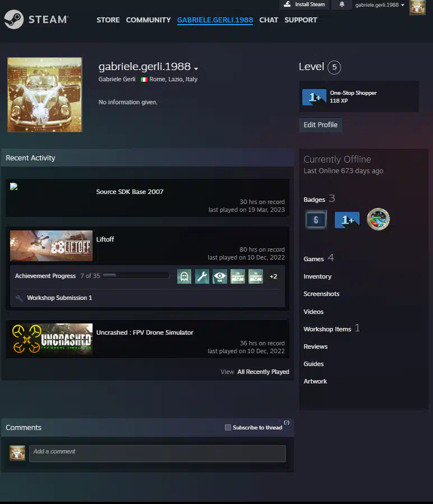This screenshot has width=433, height=504.
Task: Open the Guides link
Action: [314, 364]
